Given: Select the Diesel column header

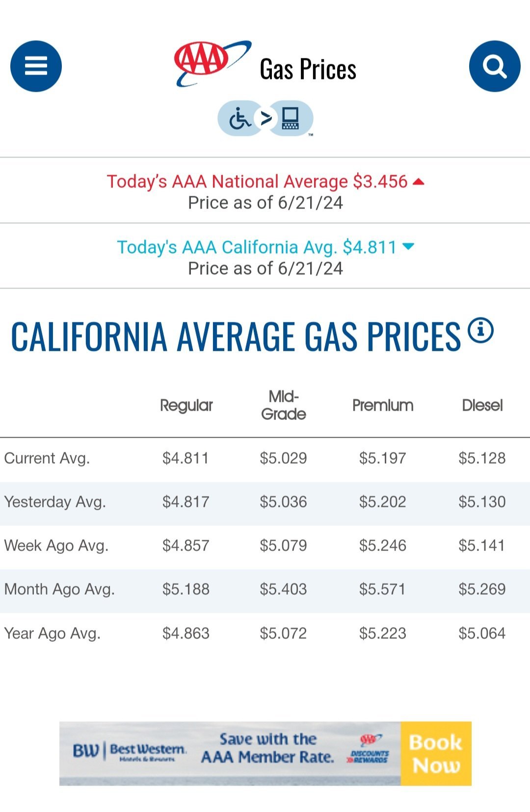Looking at the screenshot, I should 482,405.
